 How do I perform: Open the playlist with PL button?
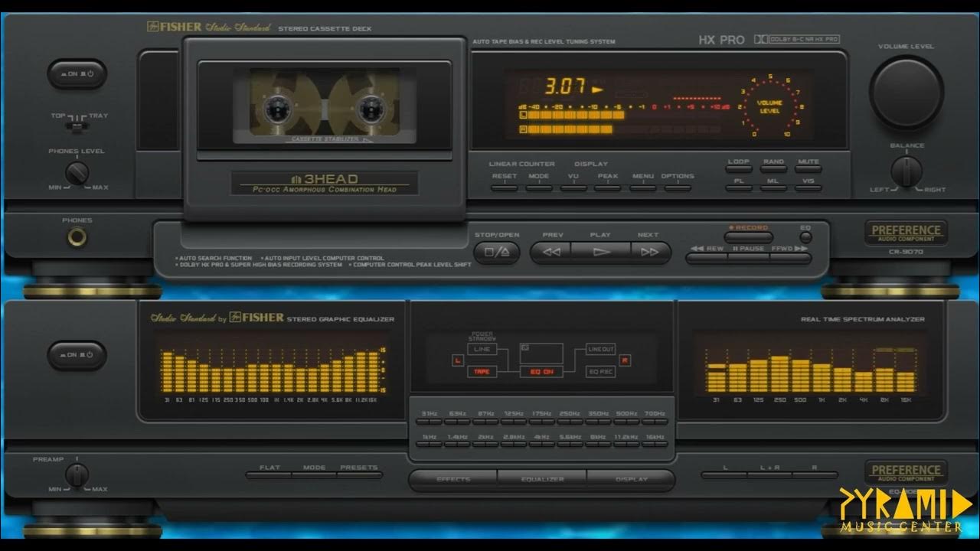tap(739, 188)
